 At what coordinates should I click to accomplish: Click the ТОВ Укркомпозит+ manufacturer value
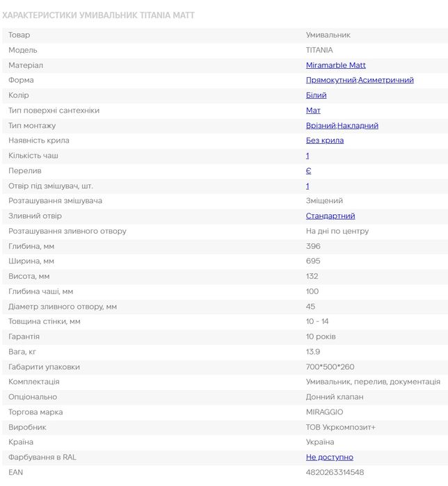pyautogui.click(x=340, y=428)
